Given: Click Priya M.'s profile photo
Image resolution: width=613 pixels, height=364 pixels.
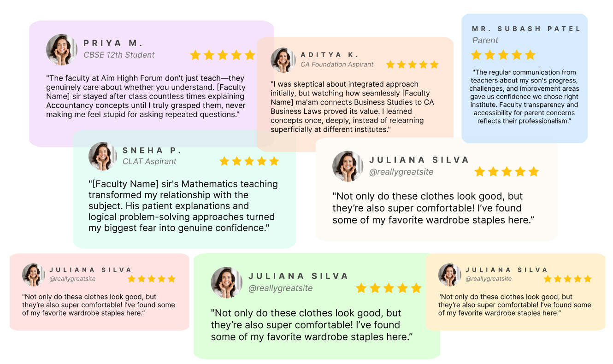Looking at the screenshot, I should (62, 49).
